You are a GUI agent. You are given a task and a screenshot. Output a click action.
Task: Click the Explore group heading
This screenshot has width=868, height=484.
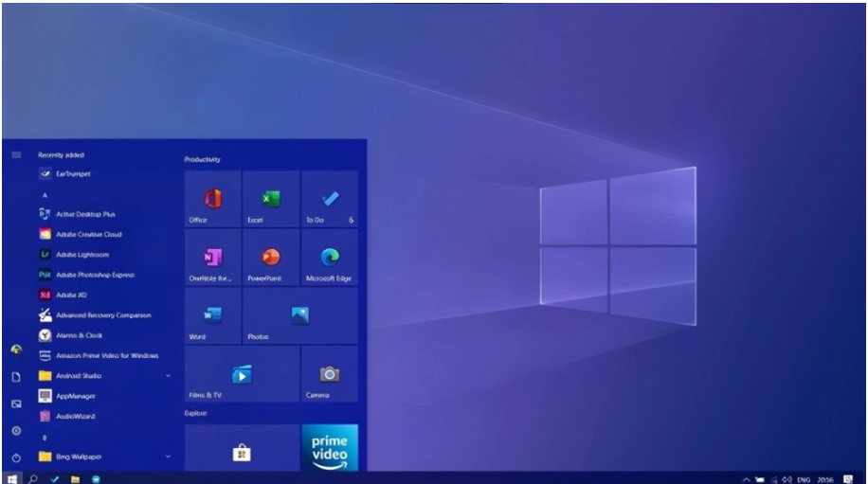point(195,413)
